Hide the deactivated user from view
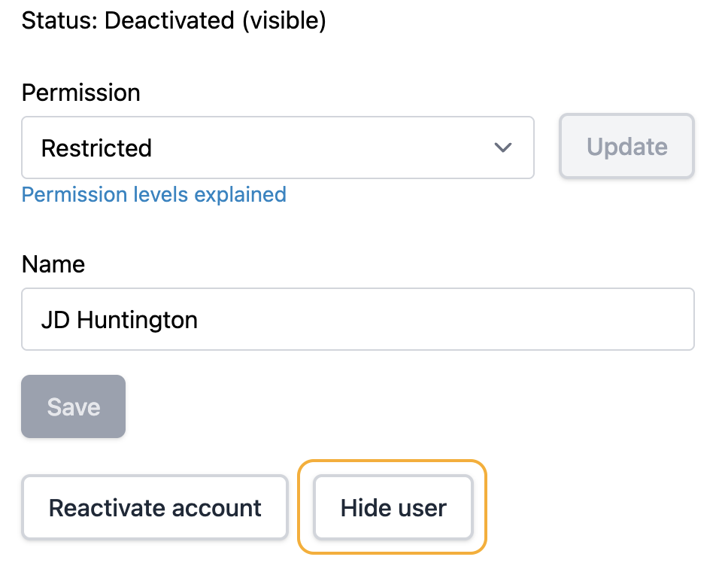 (393, 508)
